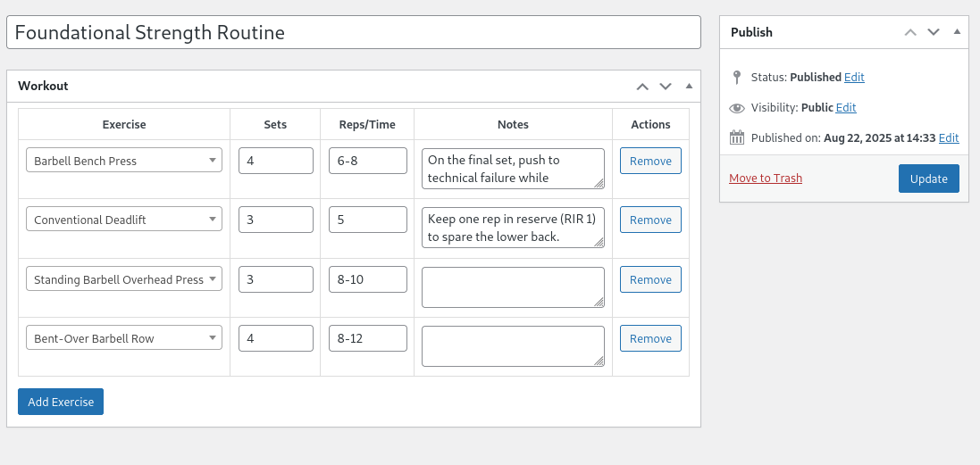980x465 pixels.
Task: Click Add Exercise button
Action: click(x=61, y=402)
